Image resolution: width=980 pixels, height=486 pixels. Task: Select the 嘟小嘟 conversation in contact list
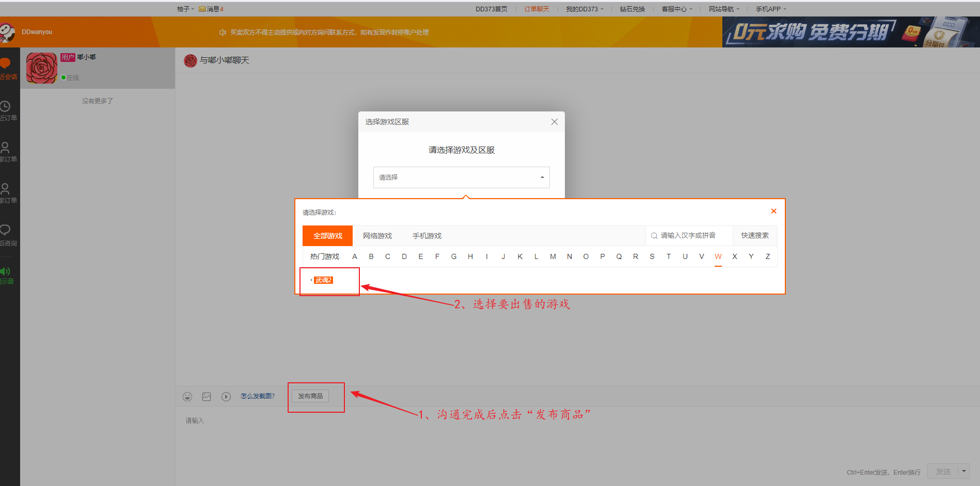tap(98, 68)
